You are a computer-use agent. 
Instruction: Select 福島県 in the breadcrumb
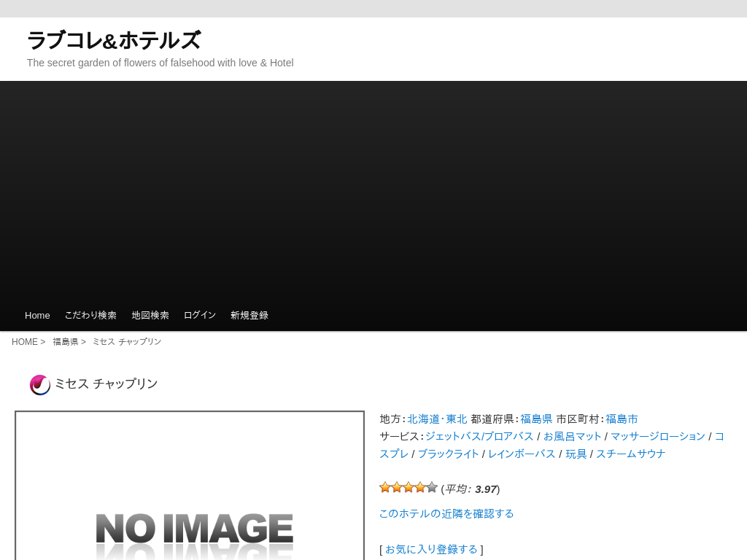(65, 342)
